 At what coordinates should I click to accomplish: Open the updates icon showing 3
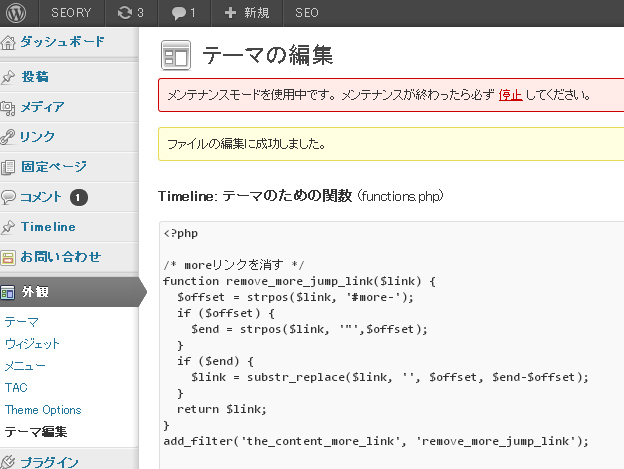(x=124, y=14)
